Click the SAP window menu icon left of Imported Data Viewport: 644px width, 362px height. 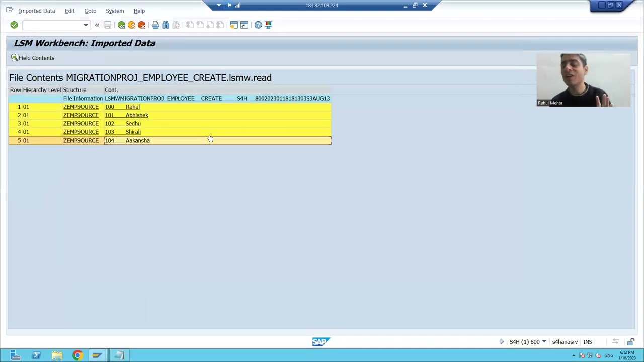point(10,10)
